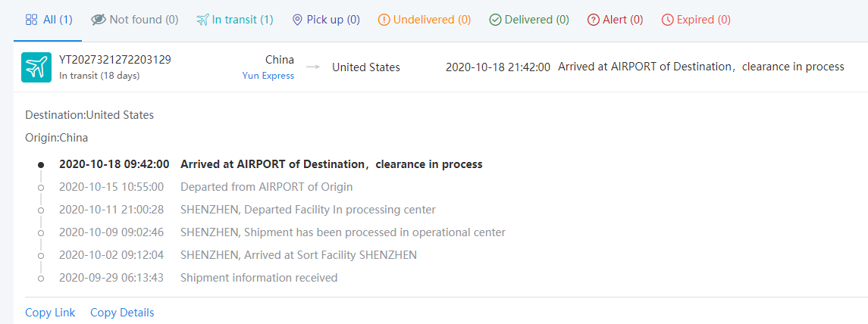
Task: Click the Undelivered exclamation icon
Action: [x=384, y=20]
